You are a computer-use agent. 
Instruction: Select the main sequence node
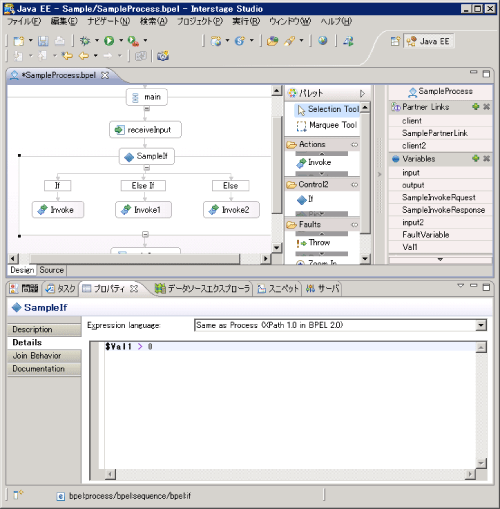pyautogui.click(x=147, y=97)
